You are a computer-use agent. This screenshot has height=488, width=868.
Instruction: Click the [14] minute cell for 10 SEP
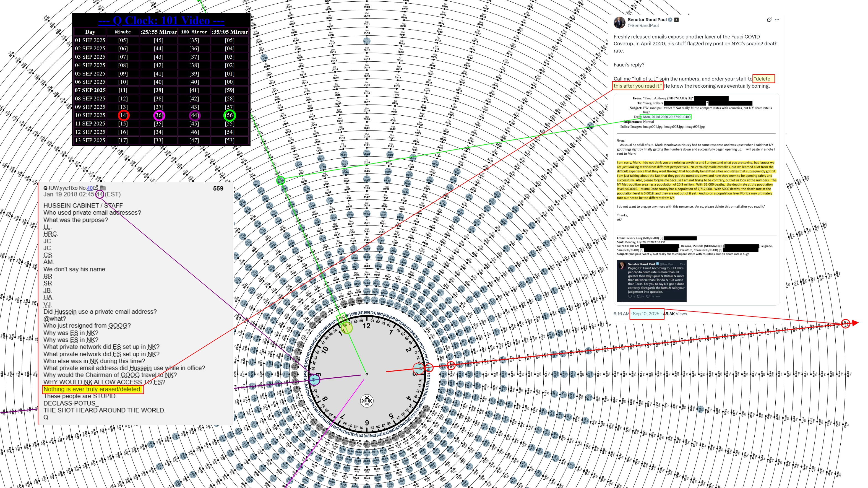[x=123, y=115]
